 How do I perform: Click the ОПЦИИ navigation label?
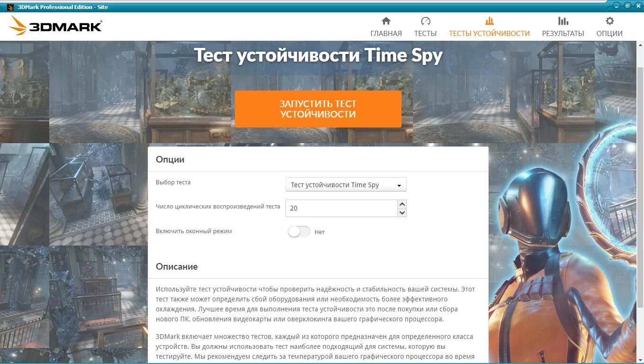click(x=609, y=34)
